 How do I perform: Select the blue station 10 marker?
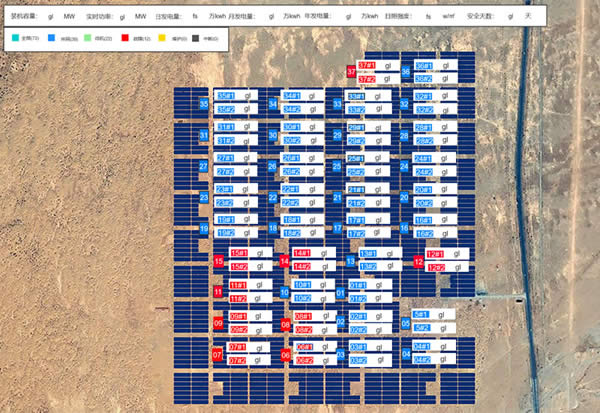click(x=286, y=292)
